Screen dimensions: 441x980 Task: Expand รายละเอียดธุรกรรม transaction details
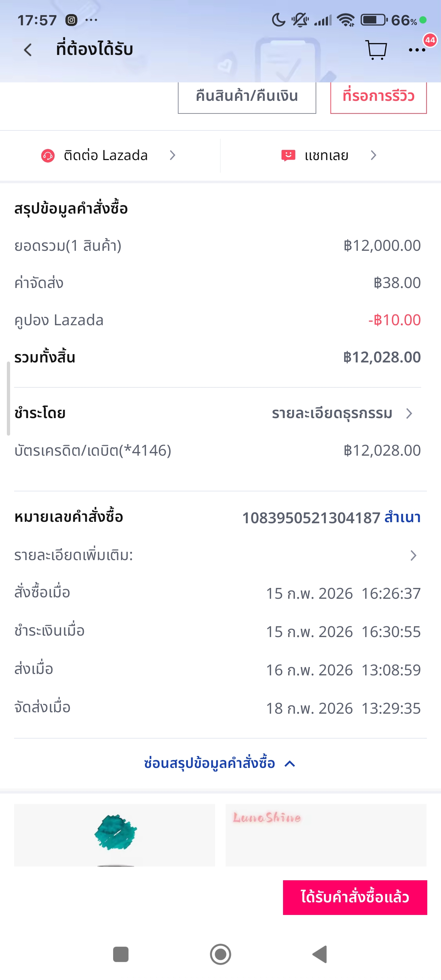pyautogui.click(x=341, y=413)
